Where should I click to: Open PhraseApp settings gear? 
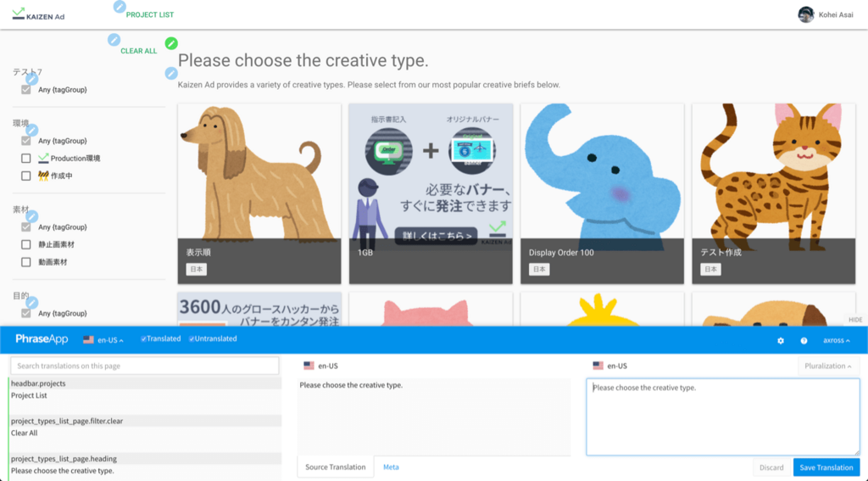(781, 340)
